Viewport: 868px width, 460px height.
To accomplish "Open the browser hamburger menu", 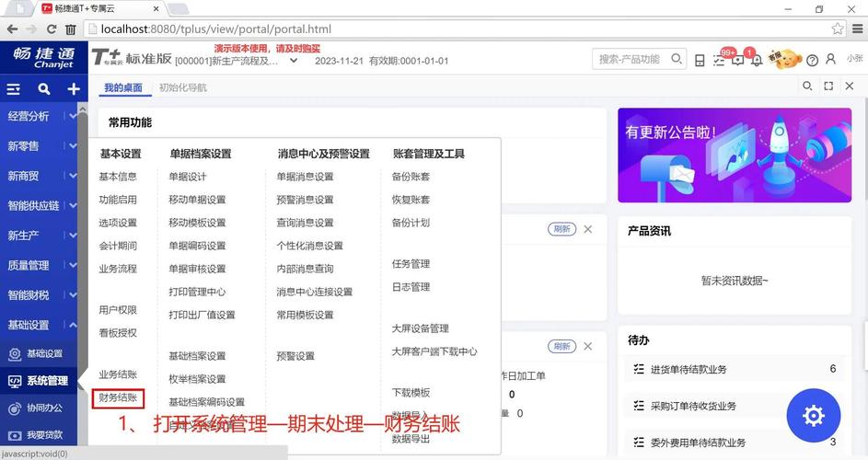I will [857, 29].
